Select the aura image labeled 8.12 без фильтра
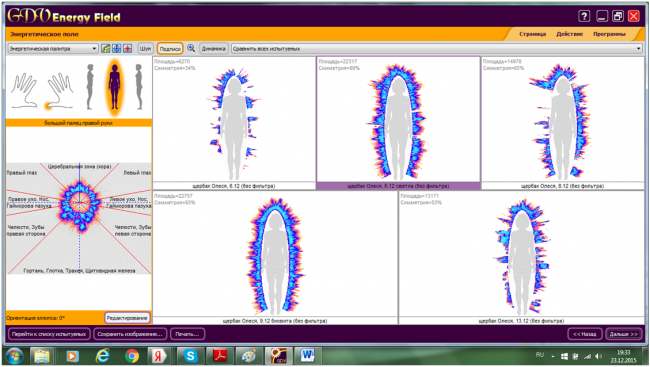650x367 pixels. [x=563, y=123]
